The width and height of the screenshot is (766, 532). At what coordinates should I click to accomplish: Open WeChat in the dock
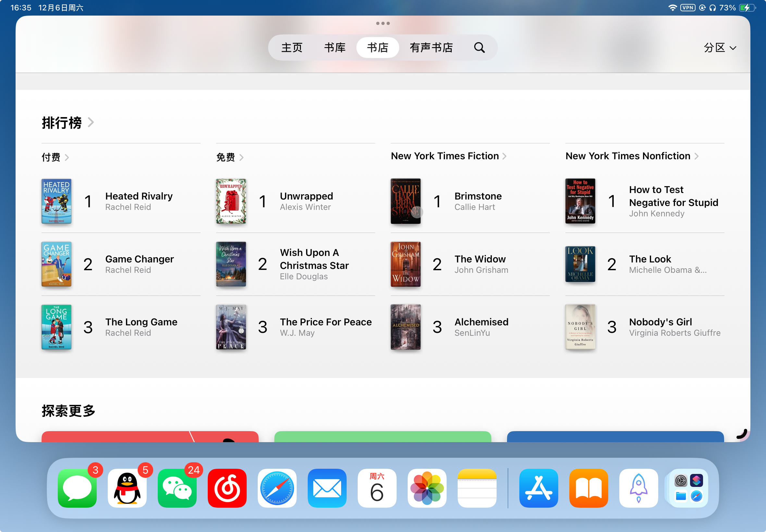point(177,488)
